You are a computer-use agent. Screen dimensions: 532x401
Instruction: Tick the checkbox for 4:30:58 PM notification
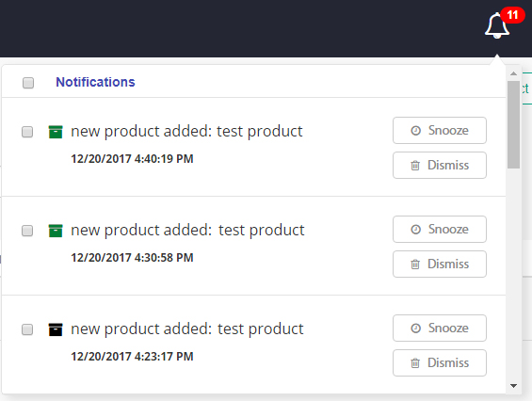tap(27, 231)
